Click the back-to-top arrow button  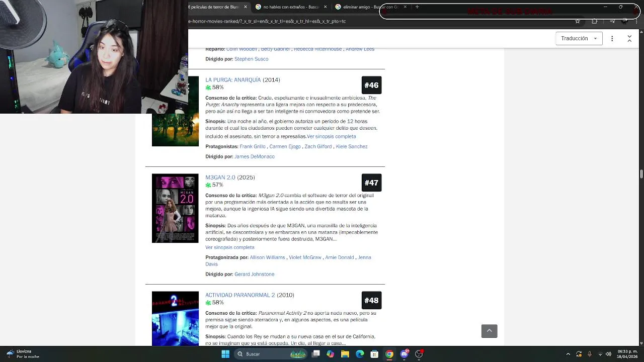[x=490, y=331]
